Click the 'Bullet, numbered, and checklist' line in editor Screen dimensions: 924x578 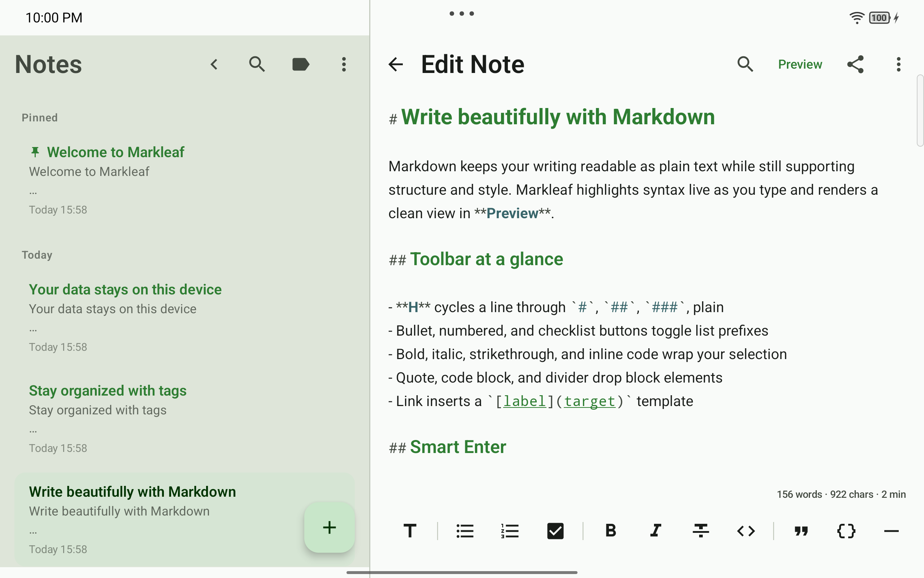[x=578, y=331]
